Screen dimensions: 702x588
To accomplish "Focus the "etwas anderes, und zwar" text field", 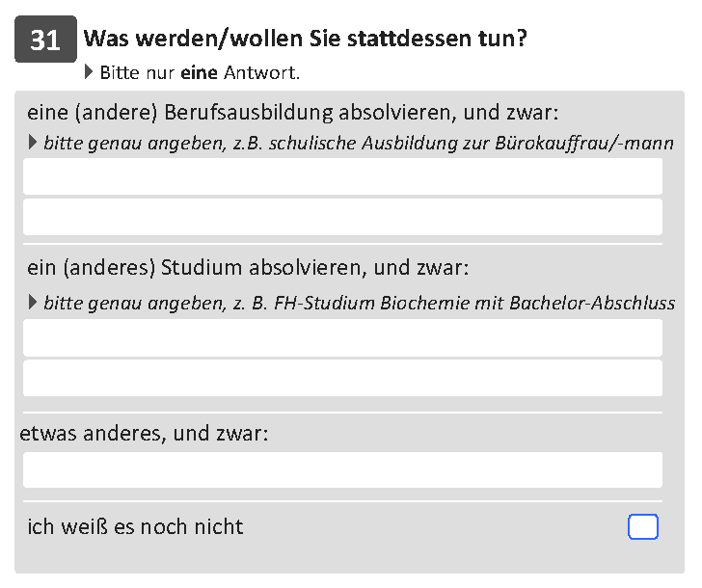I will point(342,469).
